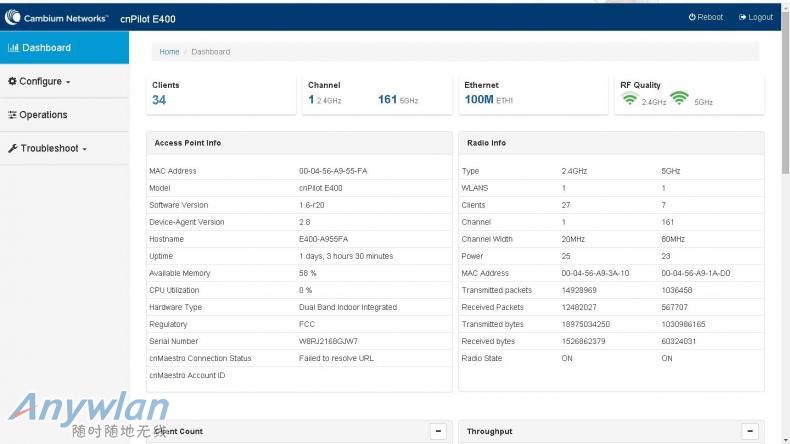Click the 5GHz RF quality wifi icon
Image resolution: width=790 pixels, height=444 pixels.
coord(679,98)
